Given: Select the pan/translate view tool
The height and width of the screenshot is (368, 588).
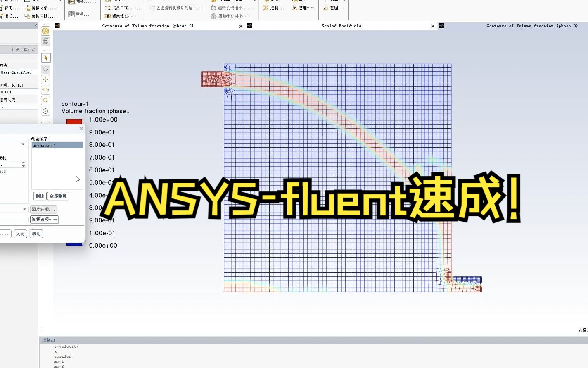Looking at the screenshot, I should pyautogui.click(x=45, y=79).
